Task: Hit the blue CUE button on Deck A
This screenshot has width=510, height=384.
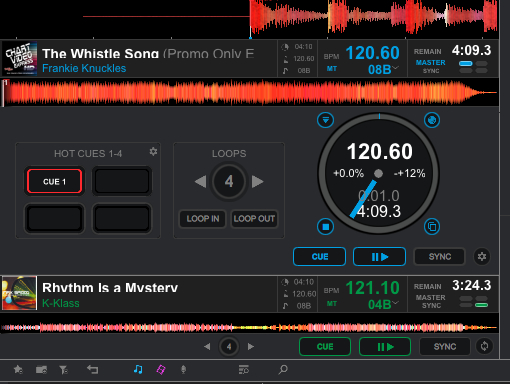Action: point(319,257)
